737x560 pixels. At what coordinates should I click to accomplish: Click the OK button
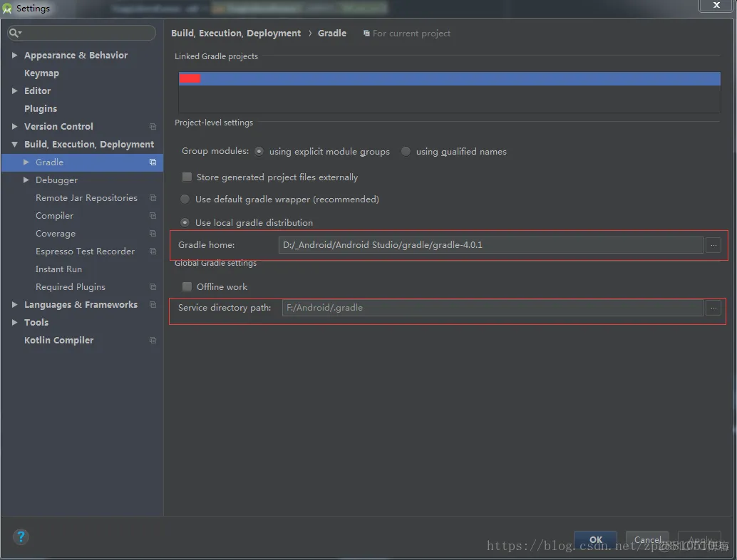[596, 540]
